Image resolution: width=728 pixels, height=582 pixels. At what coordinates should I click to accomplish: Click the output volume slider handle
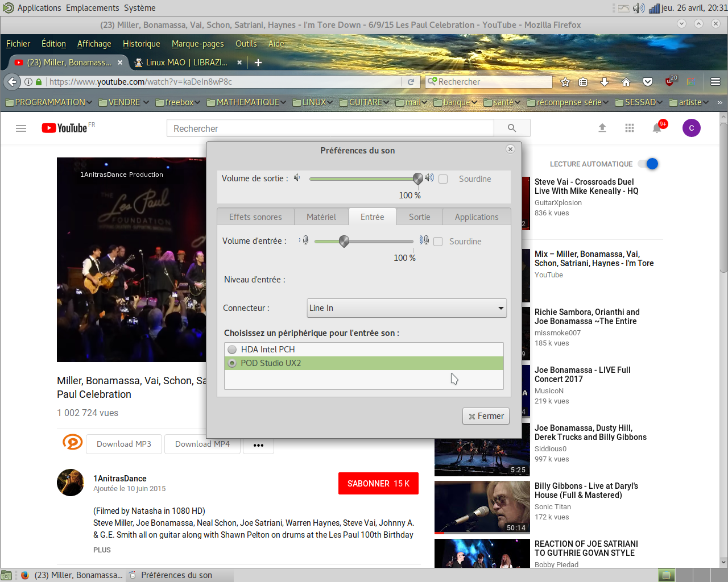click(418, 178)
